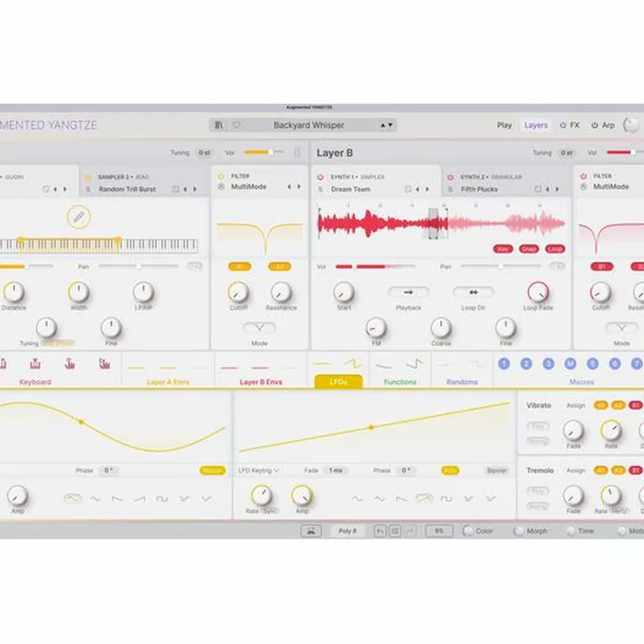This screenshot has height=644, width=644.
Task: Open Poly 8 voice setting
Action: point(347,531)
